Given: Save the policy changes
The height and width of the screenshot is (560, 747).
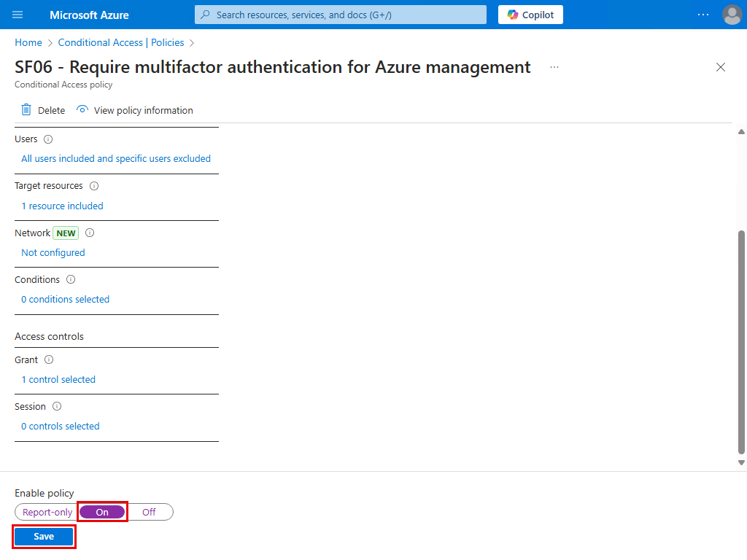Looking at the screenshot, I should (44, 536).
